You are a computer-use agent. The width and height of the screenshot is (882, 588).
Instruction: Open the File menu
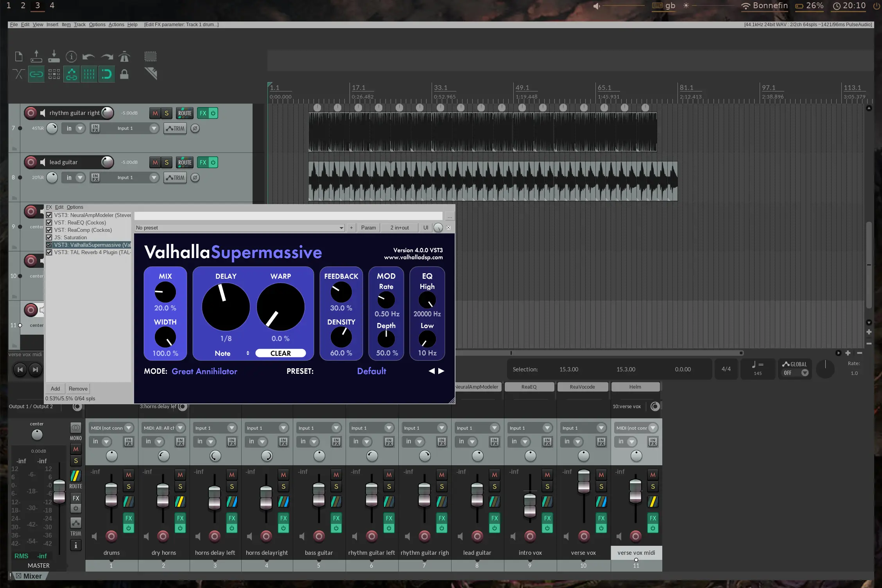pos(14,25)
